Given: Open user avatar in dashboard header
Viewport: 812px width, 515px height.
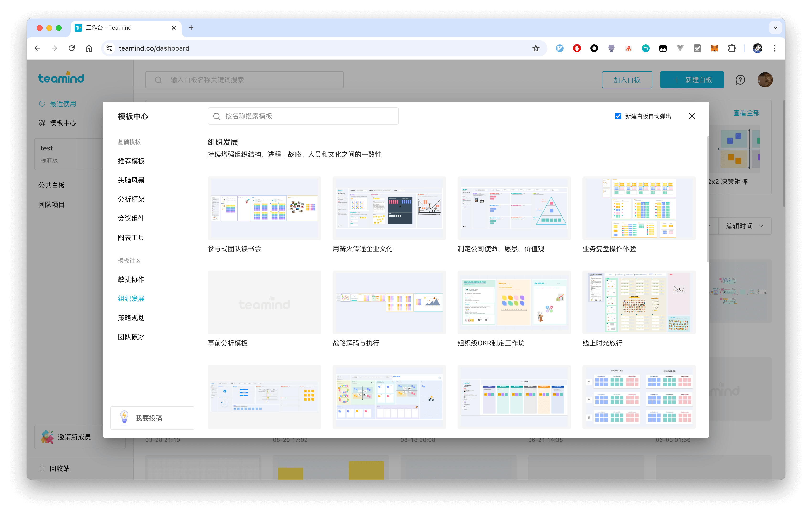Looking at the screenshot, I should click(765, 80).
